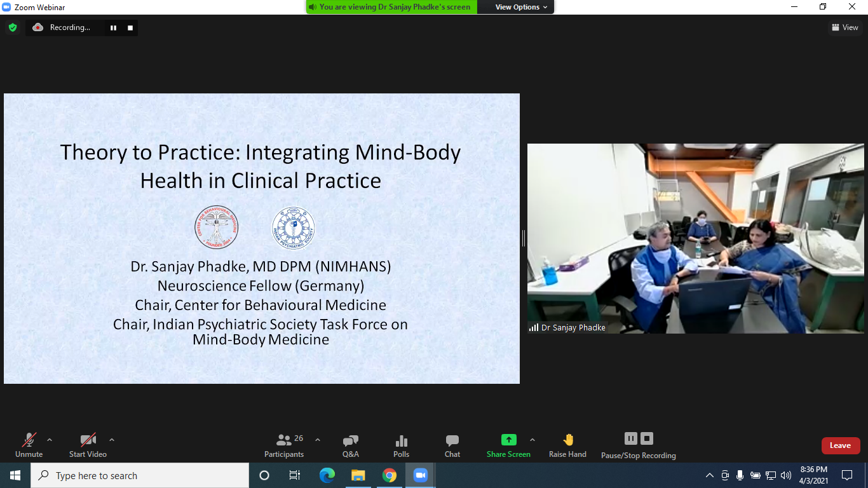The image size is (868, 488).
Task: Unmute the microphone
Action: [29, 445]
